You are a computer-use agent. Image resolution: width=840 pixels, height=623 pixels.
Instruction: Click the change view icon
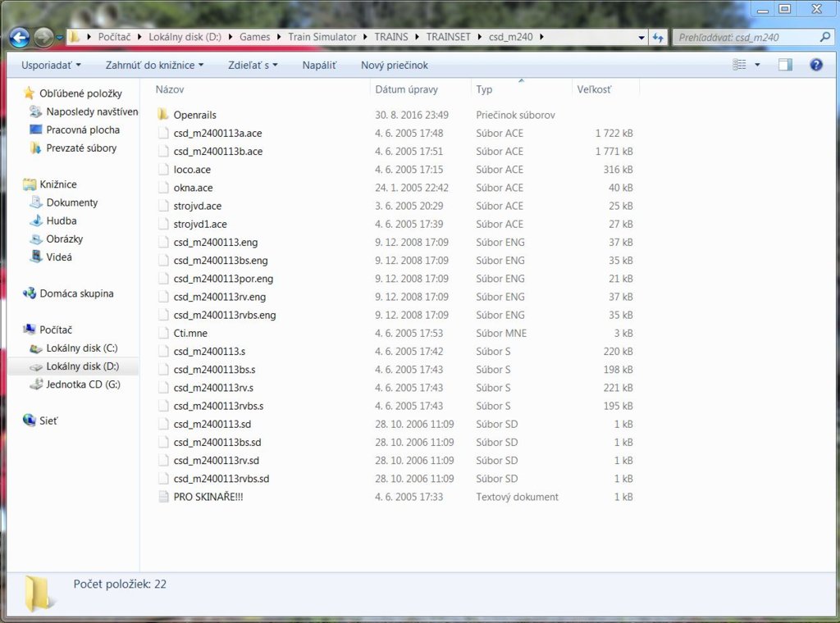point(740,65)
